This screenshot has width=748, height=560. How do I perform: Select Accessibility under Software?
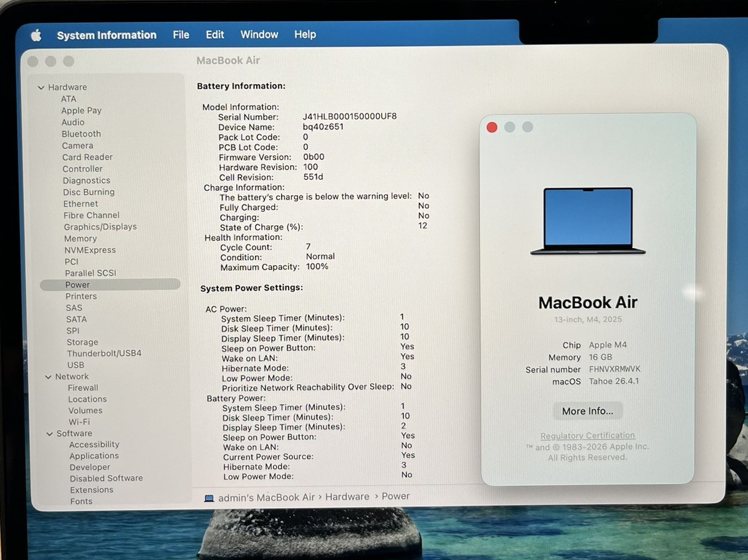pyautogui.click(x=94, y=445)
